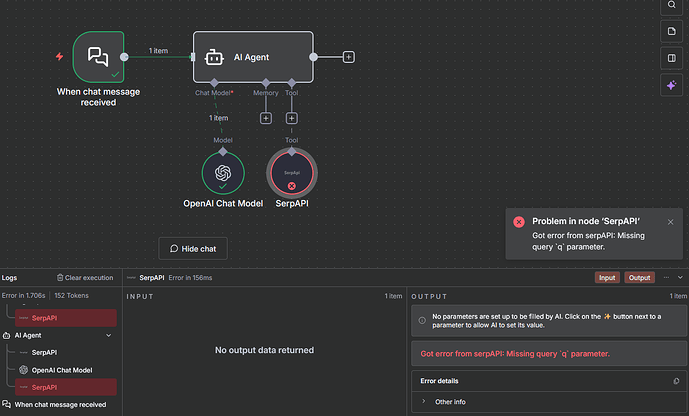Open the sticky note icon in sidebar

[671, 32]
